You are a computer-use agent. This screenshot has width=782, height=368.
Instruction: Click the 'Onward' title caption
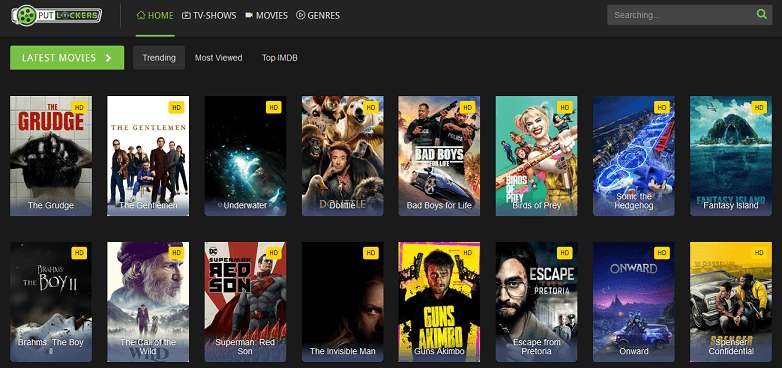634,351
